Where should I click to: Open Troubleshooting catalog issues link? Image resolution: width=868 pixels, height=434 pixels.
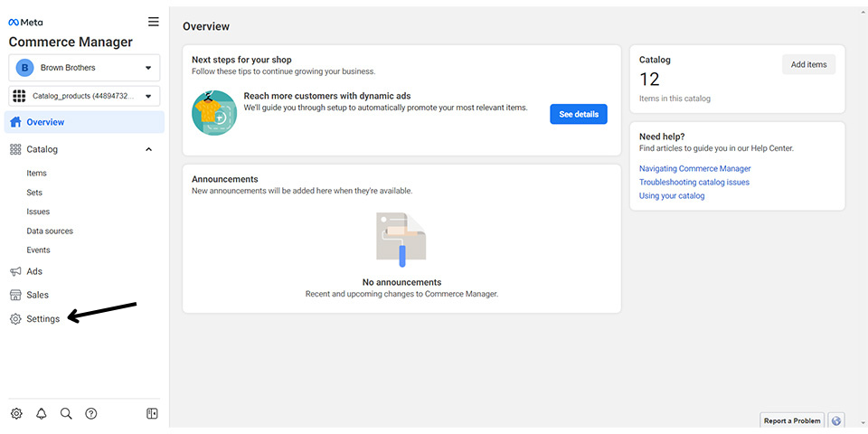694,182
